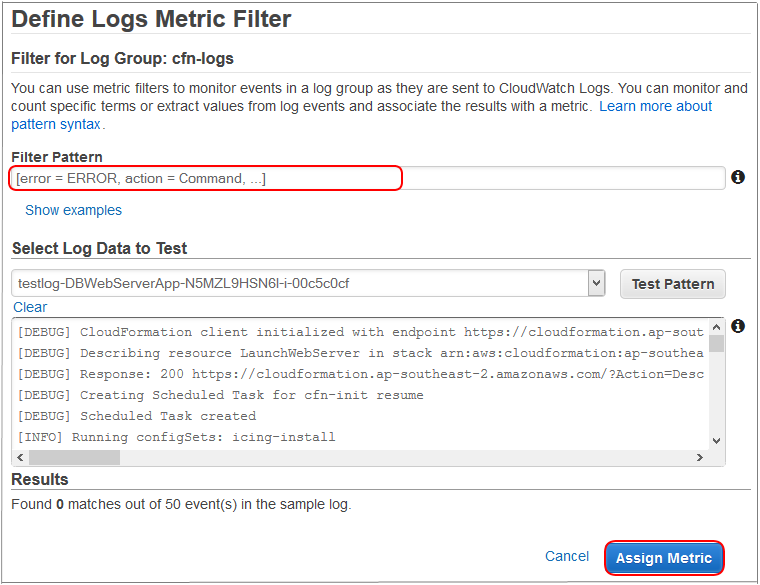The image size is (760, 585).
Task: Select the '[INFO] Running configSets' log line
Action: click(177, 437)
